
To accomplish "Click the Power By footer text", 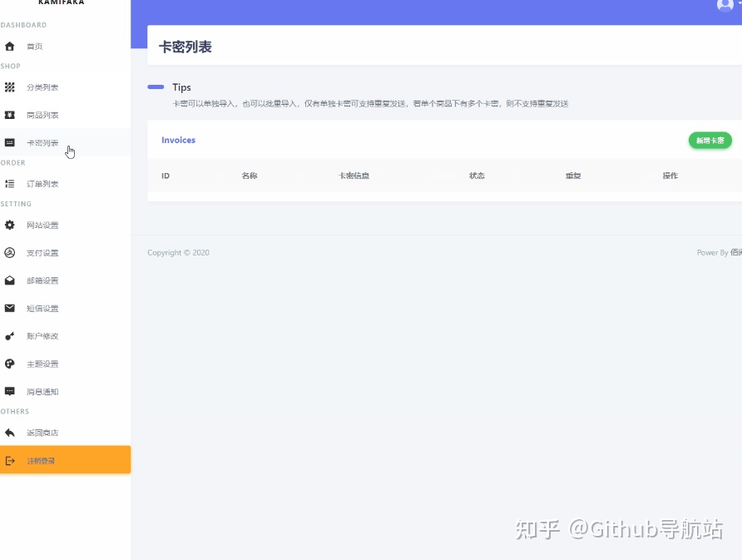I will click(712, 253).
